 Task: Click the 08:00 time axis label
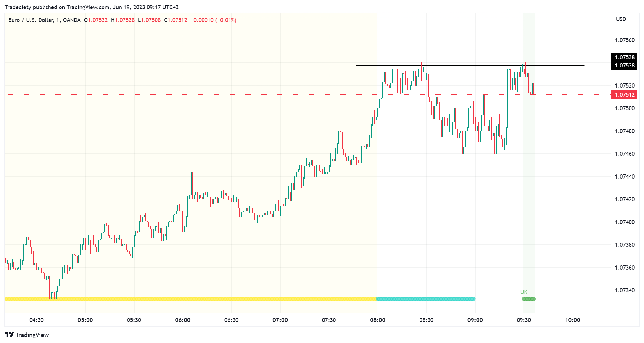coord(377,320)
